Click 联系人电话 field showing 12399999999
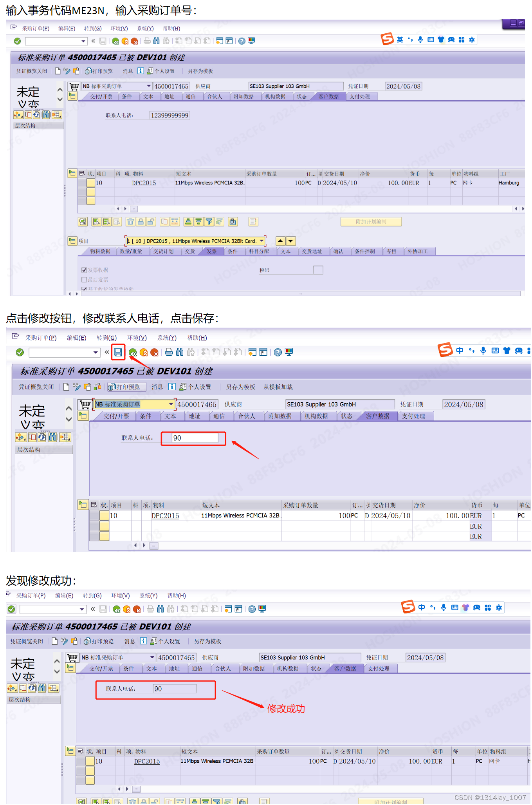The image size is (532, 805). click(170, 115)
